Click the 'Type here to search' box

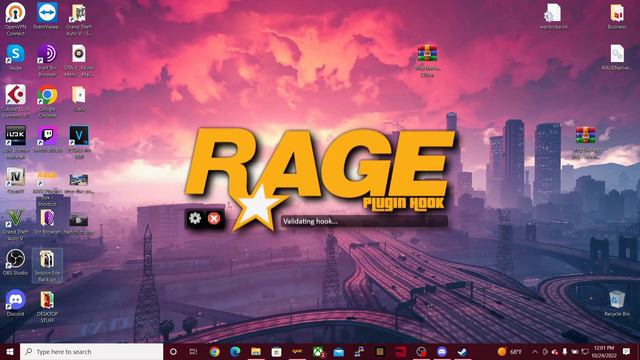pyautogui.click(x=91, y=351)
